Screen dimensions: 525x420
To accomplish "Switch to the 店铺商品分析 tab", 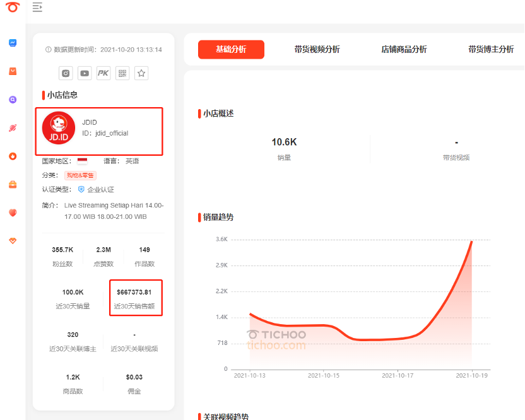I will pyautogui.click(x=404, y=49).
